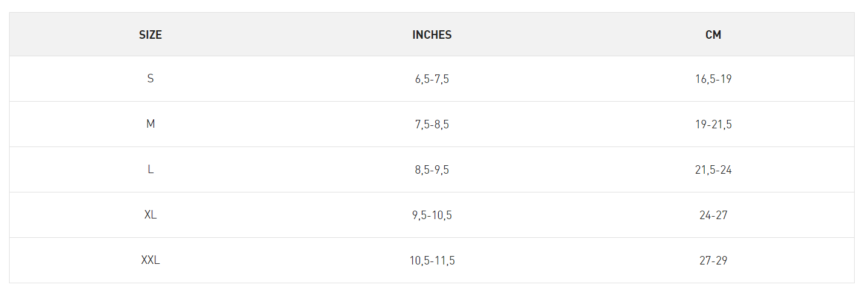Click the SIZE column header
Image resolution: width=868 pixels, height=299 pixels.
point(151,35)
